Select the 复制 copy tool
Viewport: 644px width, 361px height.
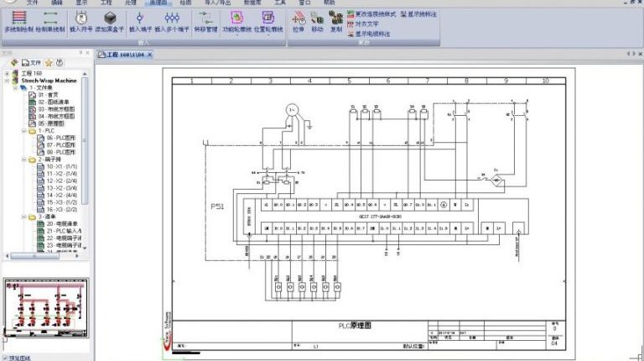pos(336,21)
